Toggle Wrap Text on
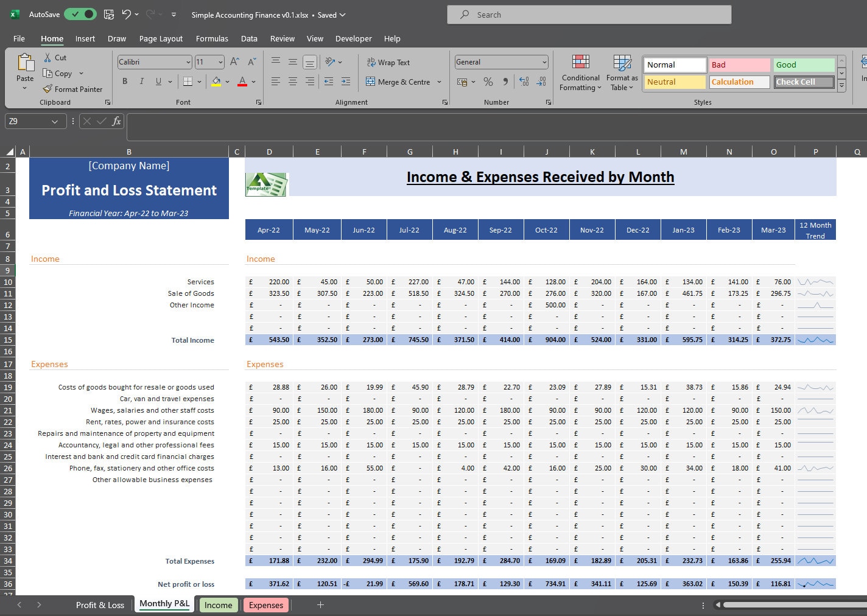This screenshot has width=867, height=616. pyautogui.click(x=388, y=61)
